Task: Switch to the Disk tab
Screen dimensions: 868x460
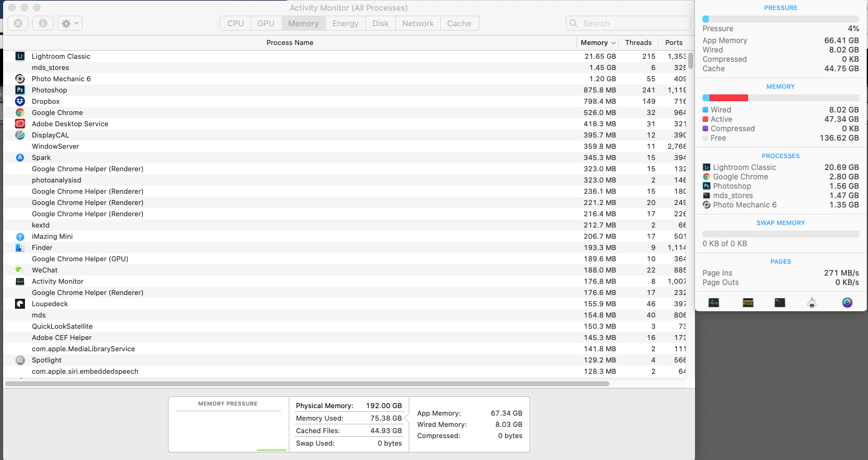Action: click(380, 23)
